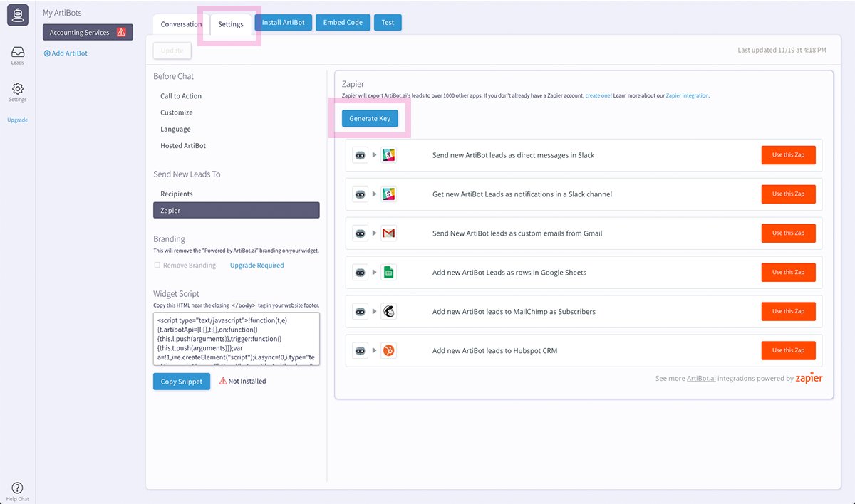The height and width of the screenshot is (504, 855).
Task: Open the Help Chat question icon
Action: tap(18, 488)
